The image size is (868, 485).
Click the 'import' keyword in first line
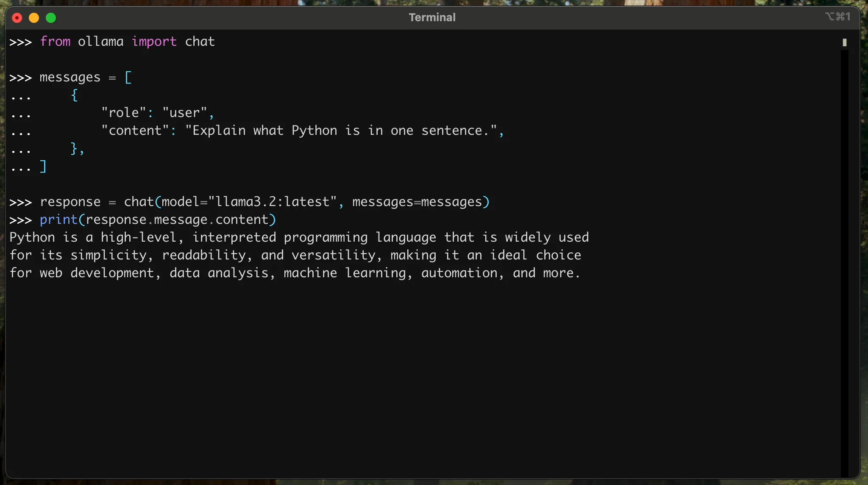(154, 42)
